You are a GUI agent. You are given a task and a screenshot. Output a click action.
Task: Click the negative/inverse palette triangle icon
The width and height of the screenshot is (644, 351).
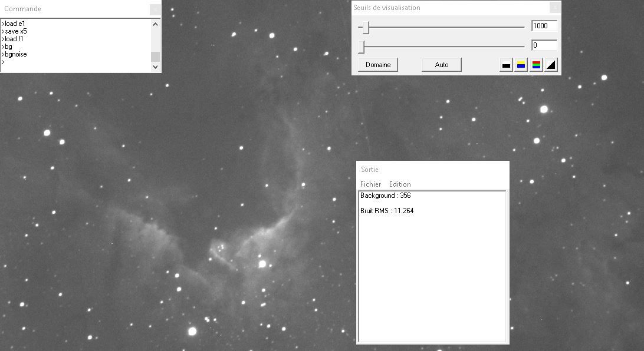pos(551,65)
